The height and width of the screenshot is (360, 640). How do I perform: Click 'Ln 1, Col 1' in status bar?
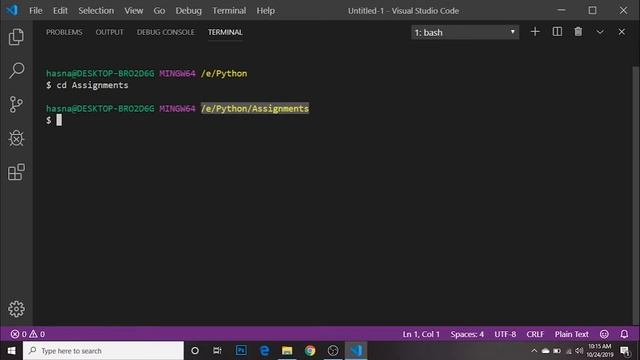pyautogui.click(x=421, y=334)
